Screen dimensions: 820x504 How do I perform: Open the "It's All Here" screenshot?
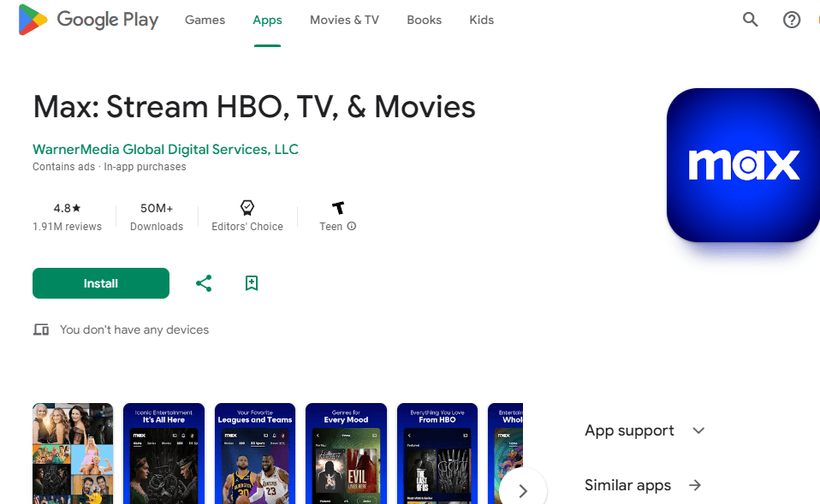[163, 454]
